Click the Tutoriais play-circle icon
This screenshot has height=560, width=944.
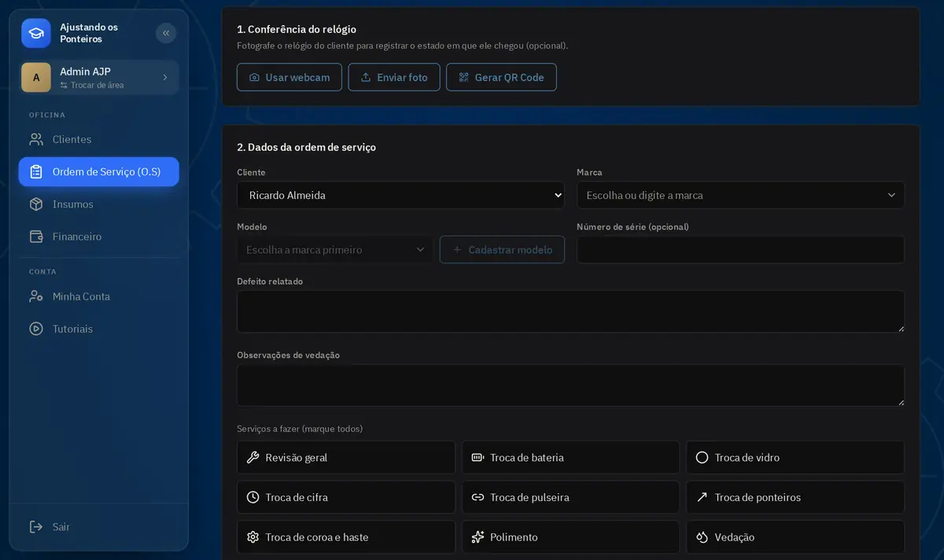click(36, 329)
